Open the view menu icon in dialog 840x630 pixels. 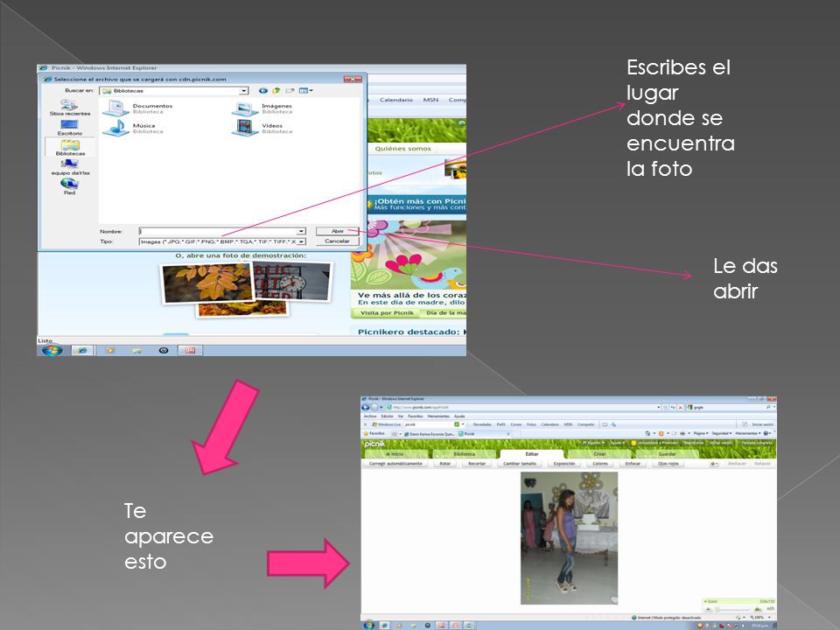click(305, 90)
